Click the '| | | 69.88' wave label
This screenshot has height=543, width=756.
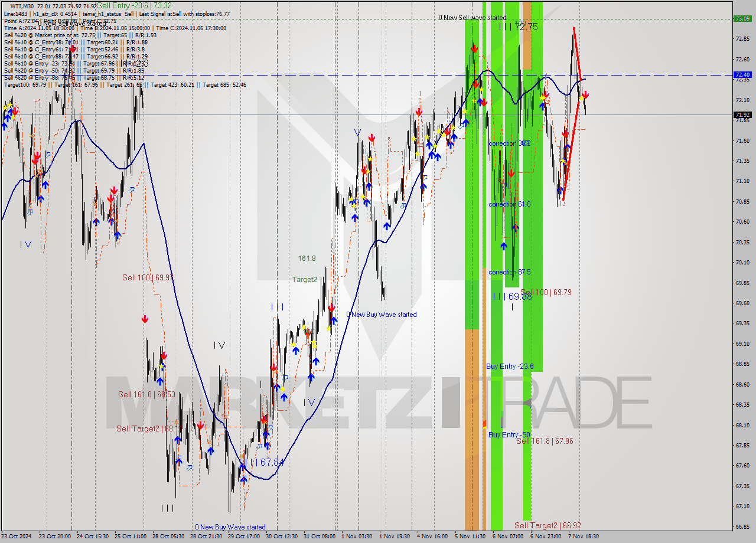coord(512,296)
